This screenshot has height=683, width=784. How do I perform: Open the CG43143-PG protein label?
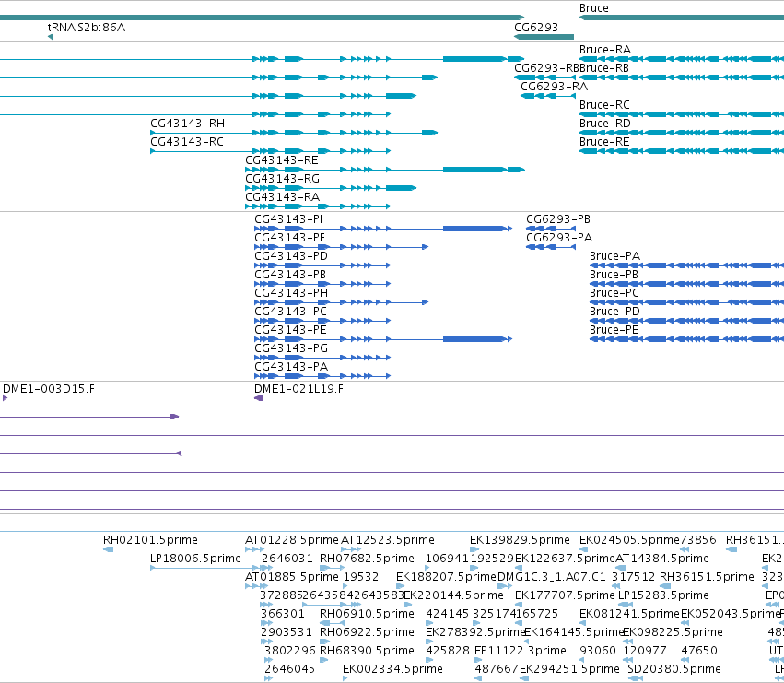tap(291, 348)
